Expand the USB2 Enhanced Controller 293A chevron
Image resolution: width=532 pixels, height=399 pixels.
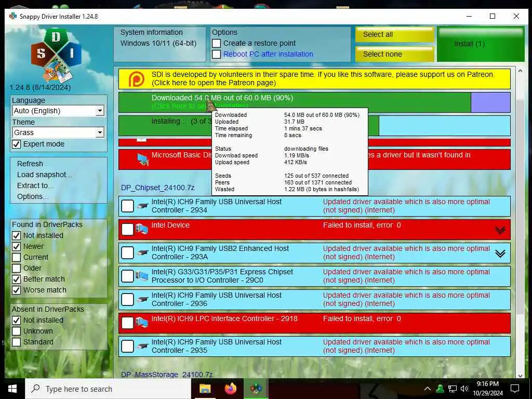pos(500,254)
